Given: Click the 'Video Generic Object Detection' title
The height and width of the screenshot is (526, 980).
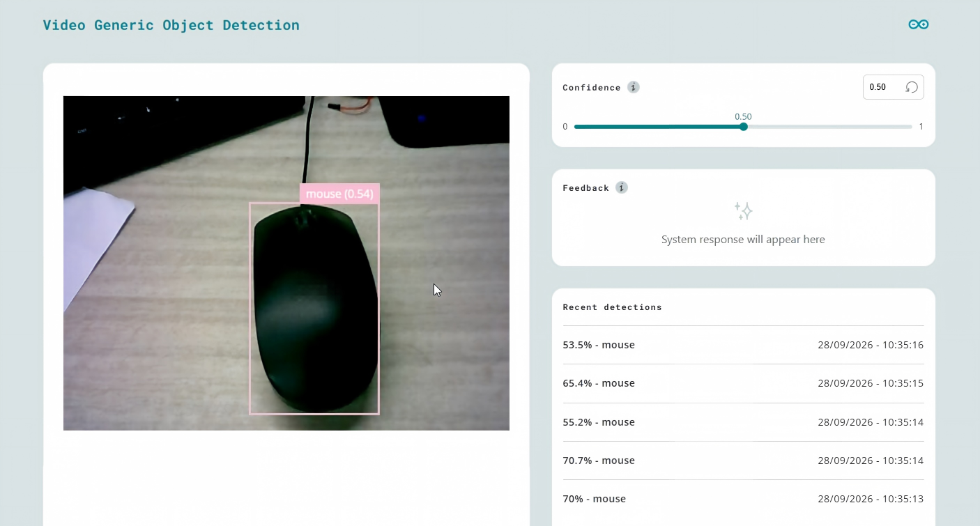Looking at the screenshot, I should click(x=171, y=25).
